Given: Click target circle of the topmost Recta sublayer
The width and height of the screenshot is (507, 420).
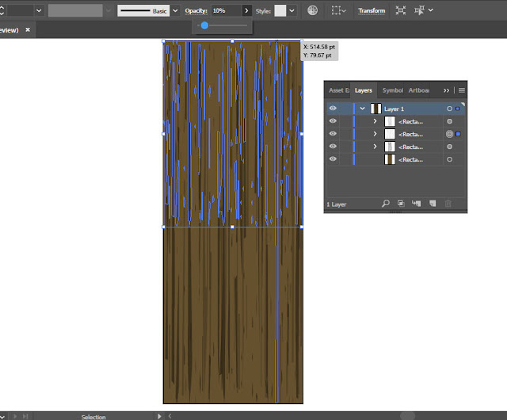Looking at the screenshot, I should (x=449, y=121).
